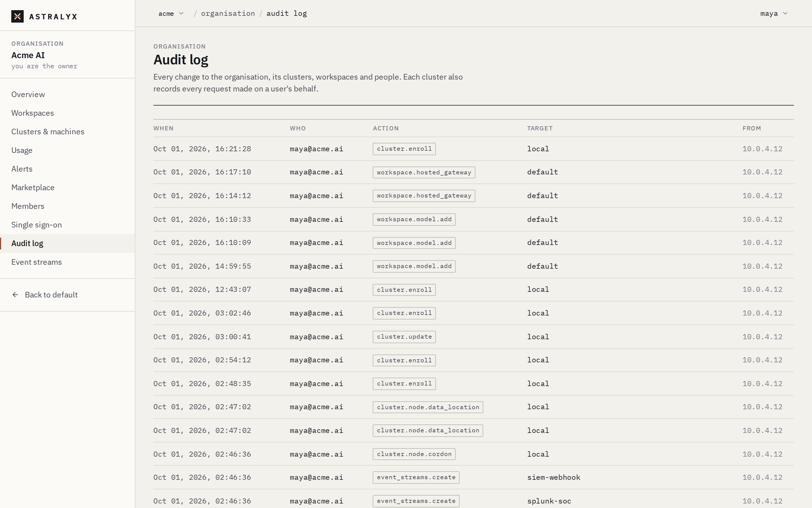Click the Astralyx logo icon
Screen dimensions: 812x508
click(17, 16)
